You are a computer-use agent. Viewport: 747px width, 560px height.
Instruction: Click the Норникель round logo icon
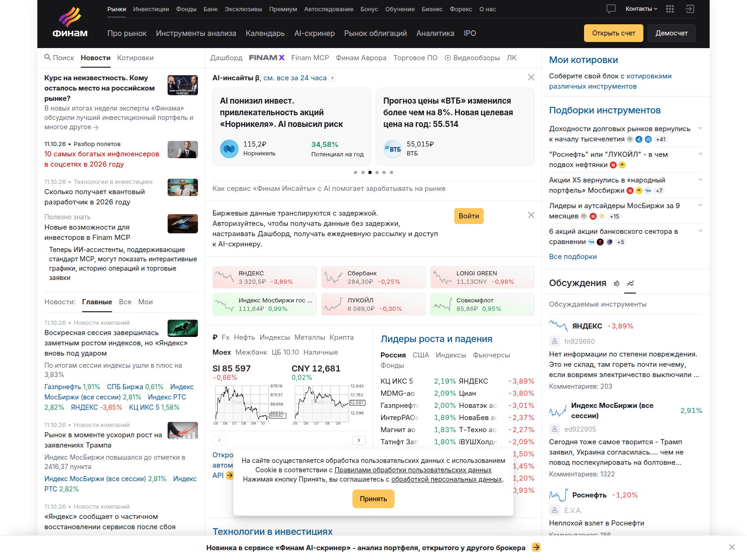(229, 149)
